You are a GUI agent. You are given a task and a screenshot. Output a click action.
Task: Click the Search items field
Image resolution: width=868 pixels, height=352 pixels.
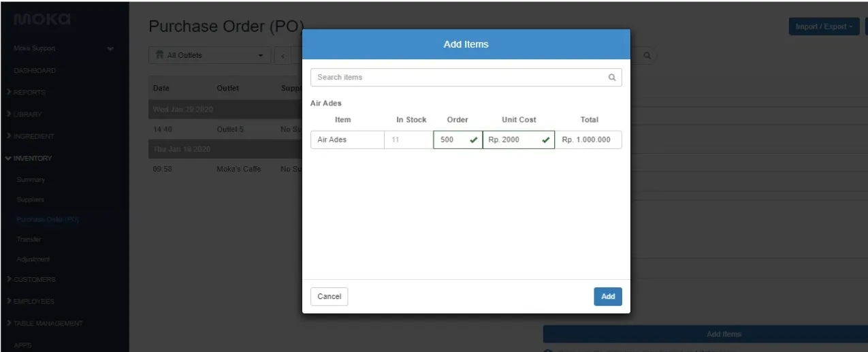[466, 78]
